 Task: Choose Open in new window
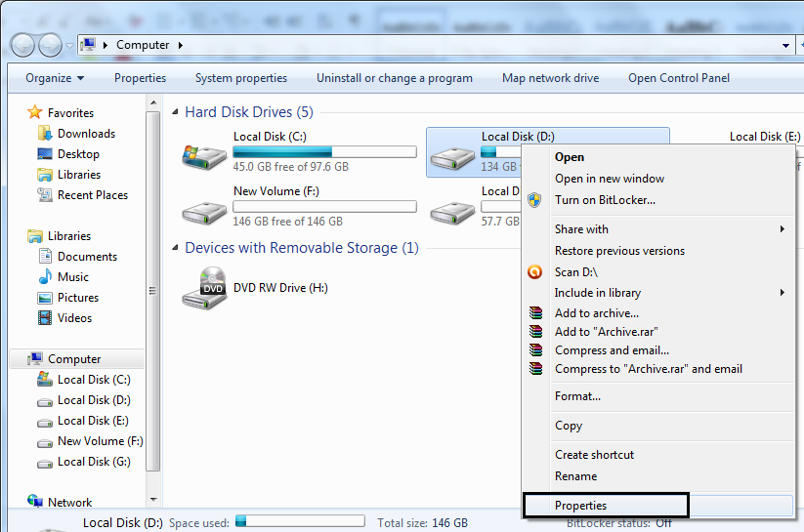610,179
